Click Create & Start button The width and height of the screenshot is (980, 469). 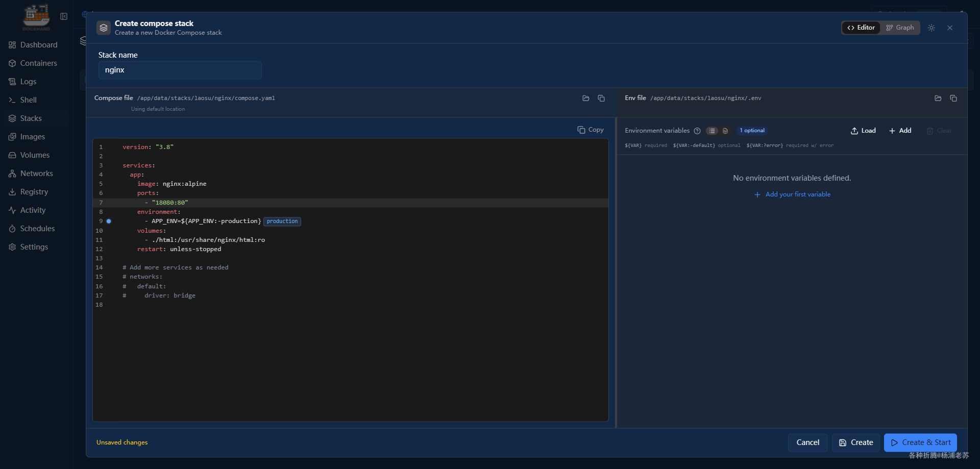pos(921,442)
